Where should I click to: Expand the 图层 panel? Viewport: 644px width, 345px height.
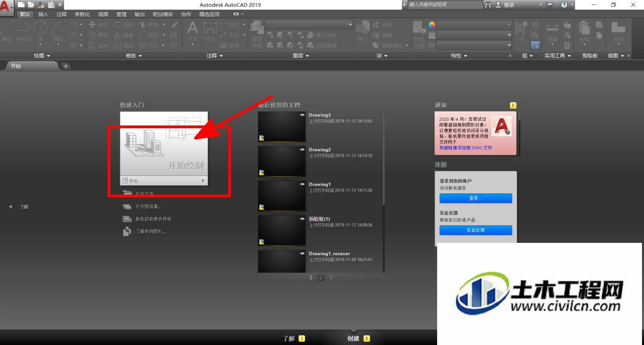301,55
